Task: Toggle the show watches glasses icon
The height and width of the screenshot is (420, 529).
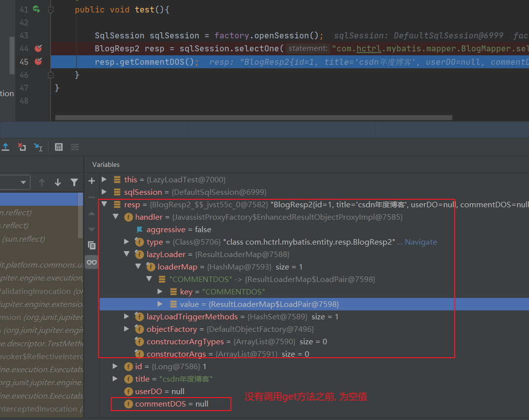Action: 91,262
